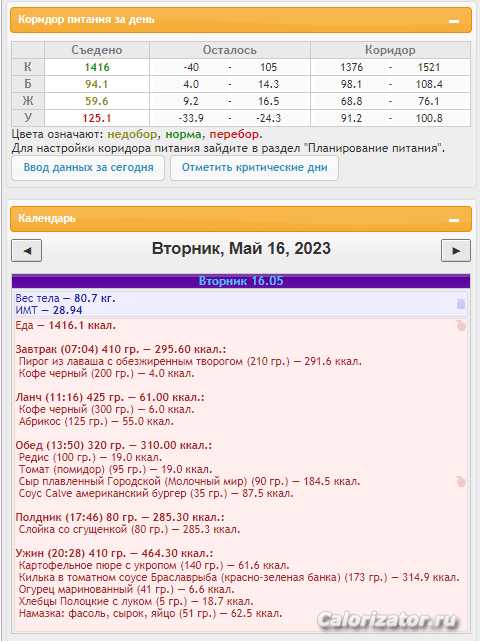The image size is (480, 641).
Task: Click Кофе черный (300 гр.) entry
Action: pyautogui.click(x=106, y=409)
